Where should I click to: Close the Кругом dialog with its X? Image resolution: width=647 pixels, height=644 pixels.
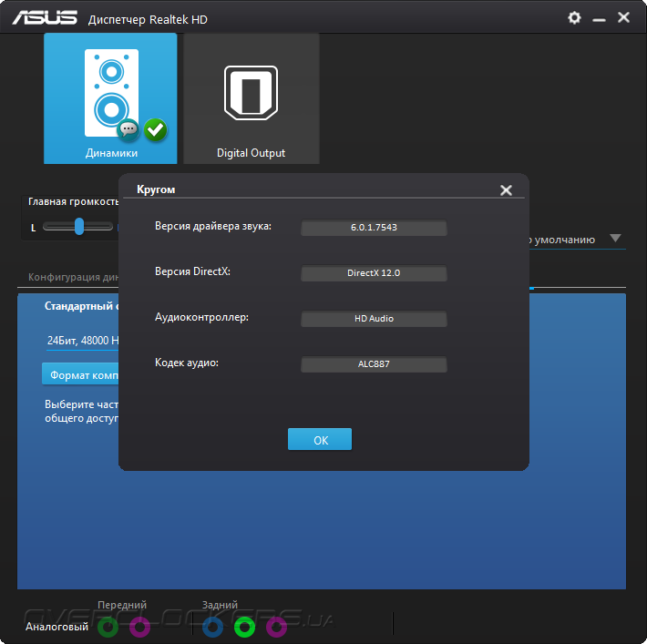click(506, 190)
